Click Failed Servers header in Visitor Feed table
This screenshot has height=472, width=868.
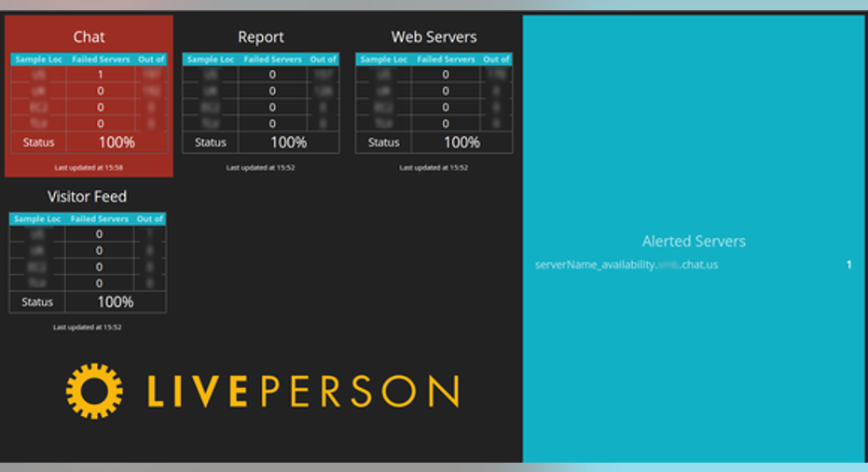[x=99, y=219]
